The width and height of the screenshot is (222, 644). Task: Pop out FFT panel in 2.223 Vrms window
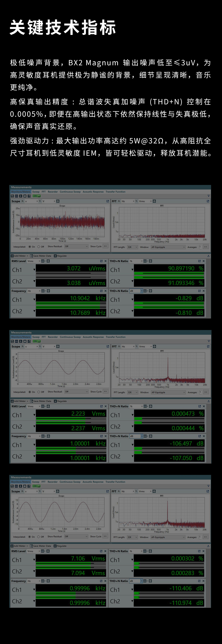coord(208,346)
